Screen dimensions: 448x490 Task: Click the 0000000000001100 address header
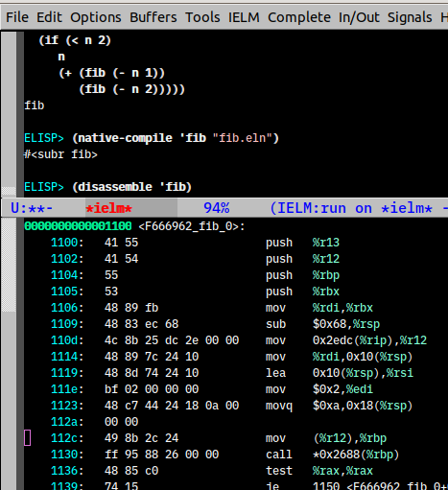[x=78, y=226]
